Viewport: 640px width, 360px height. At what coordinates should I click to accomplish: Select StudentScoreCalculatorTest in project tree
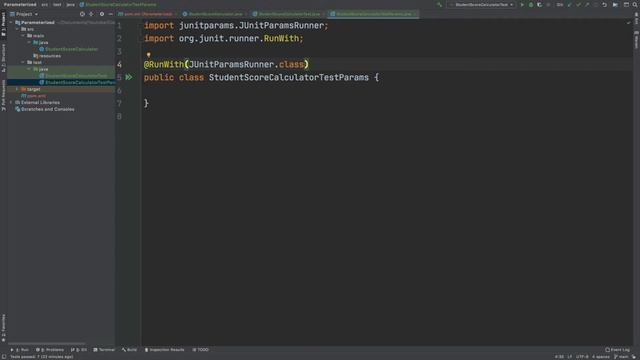tap(73, 76)
